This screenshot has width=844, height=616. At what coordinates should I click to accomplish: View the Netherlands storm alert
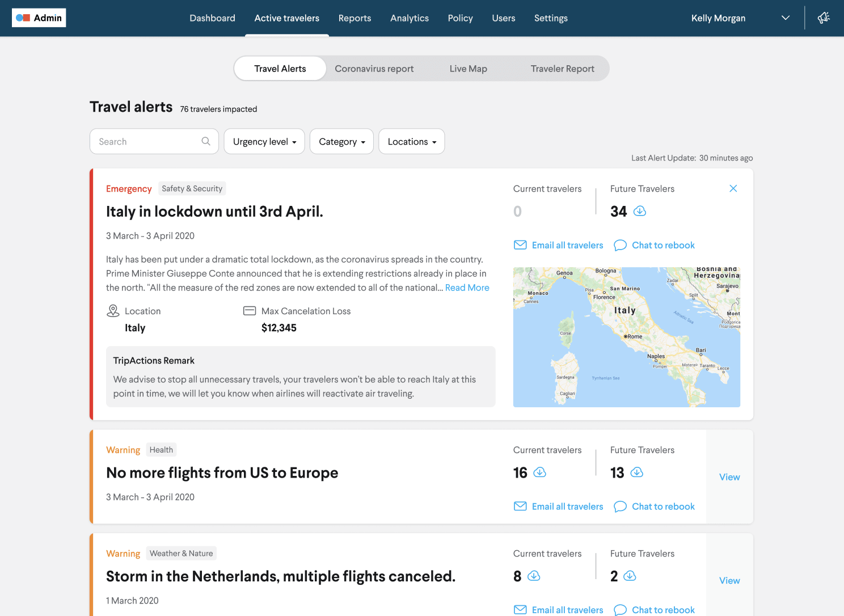(x=729, y=580)
